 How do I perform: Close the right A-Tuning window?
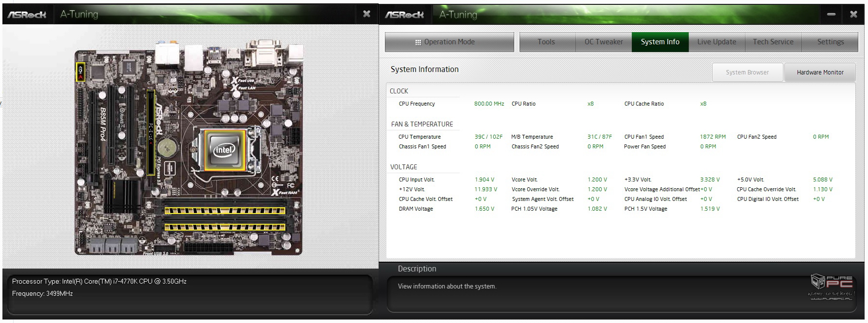pyautogui.click(x=853, y=15)
